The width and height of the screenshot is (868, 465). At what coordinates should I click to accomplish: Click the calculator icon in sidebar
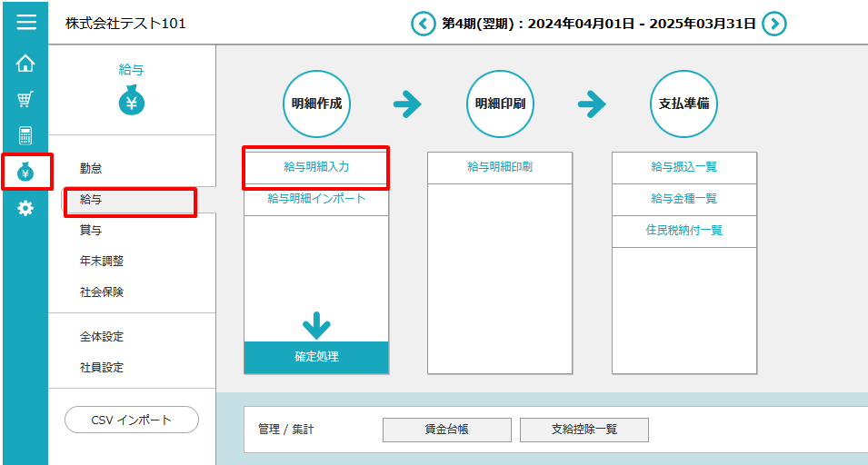[25, 136]
